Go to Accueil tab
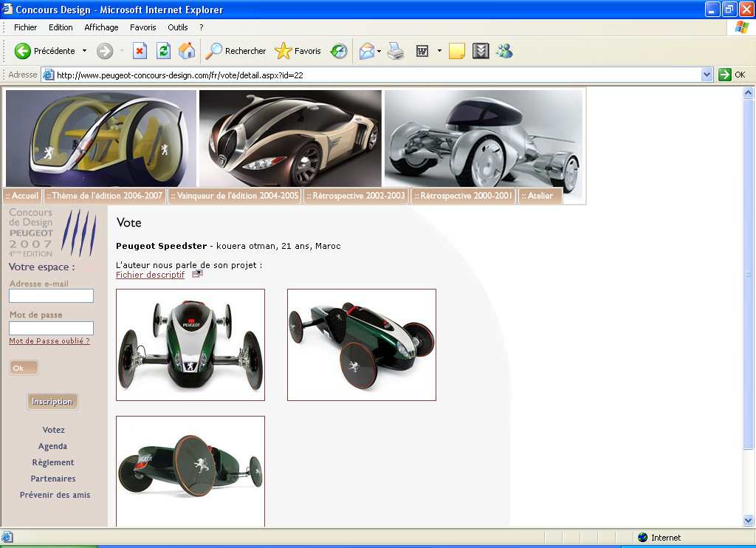Viewport: 756px width, 548px height. pyautogui.click(x=22, y=196)
